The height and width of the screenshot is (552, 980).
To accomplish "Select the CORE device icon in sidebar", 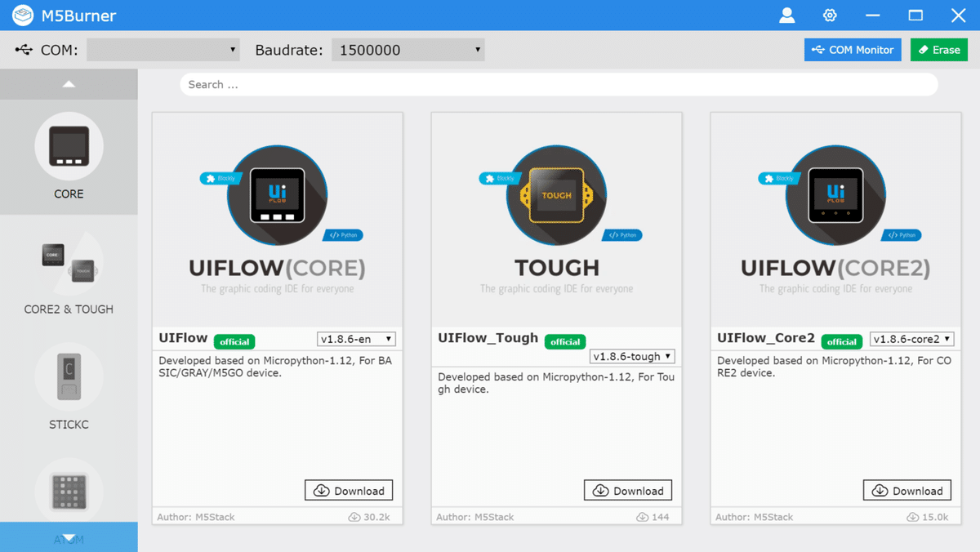I will (x=69, y=146).
